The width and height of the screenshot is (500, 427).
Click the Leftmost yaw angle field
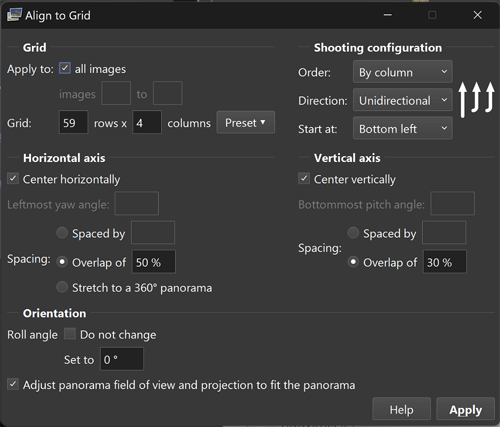click(137, 204)
